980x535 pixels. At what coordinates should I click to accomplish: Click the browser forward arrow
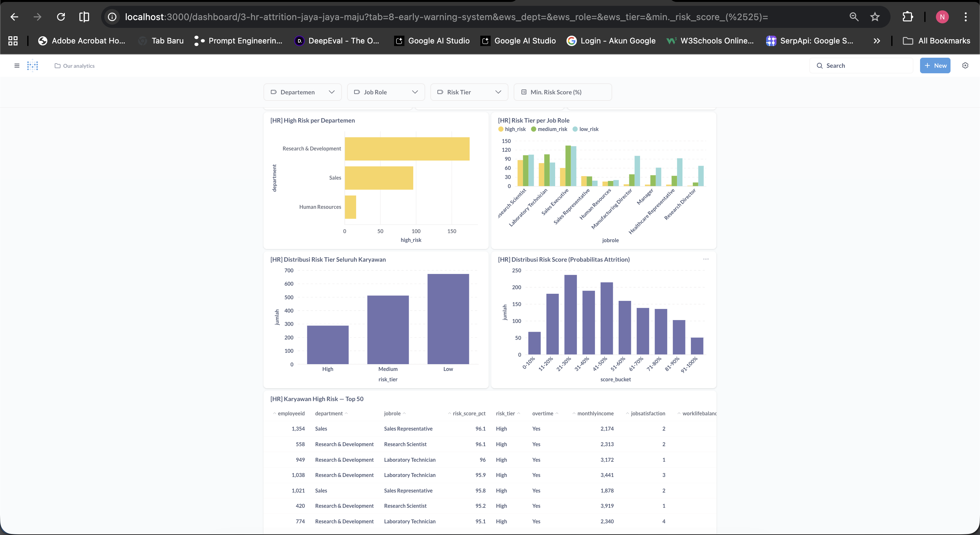pos(37,17)
